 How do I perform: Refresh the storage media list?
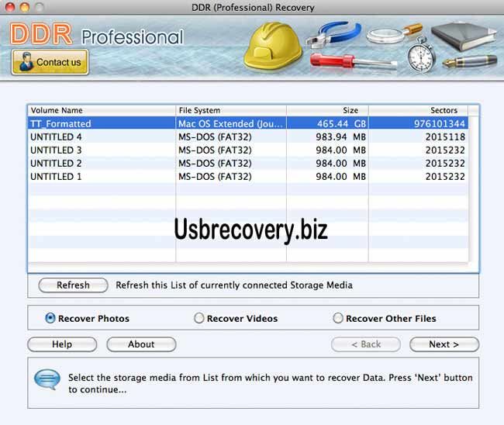tap(73, 285)
